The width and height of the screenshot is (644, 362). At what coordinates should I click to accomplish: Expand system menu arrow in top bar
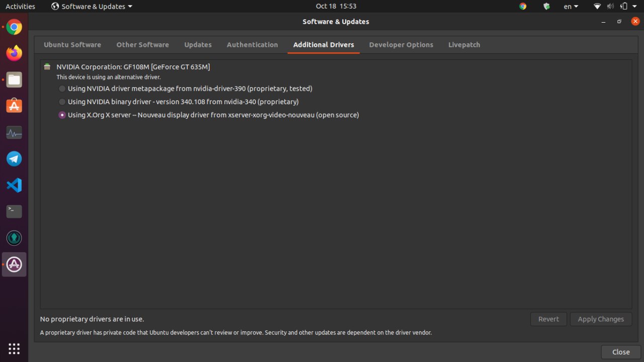635,7
